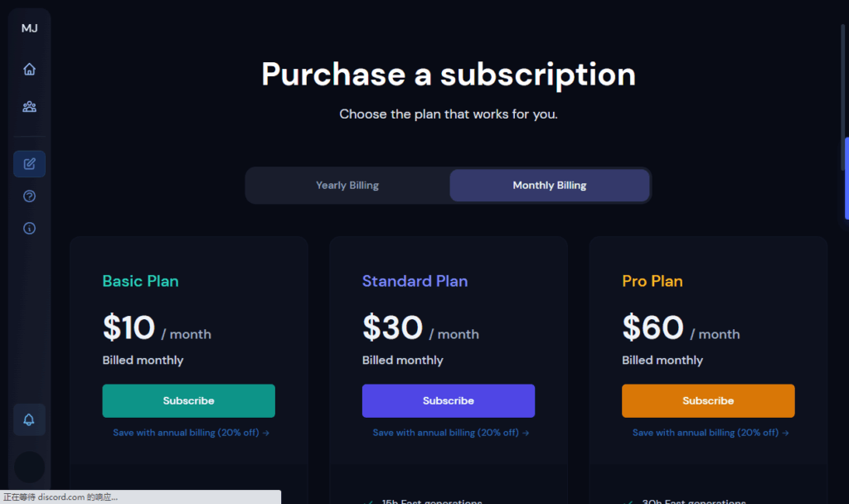The image size is (849, 504).
Task: Select the highlighted pencil edit icon
Action: [x=30, y=164]
